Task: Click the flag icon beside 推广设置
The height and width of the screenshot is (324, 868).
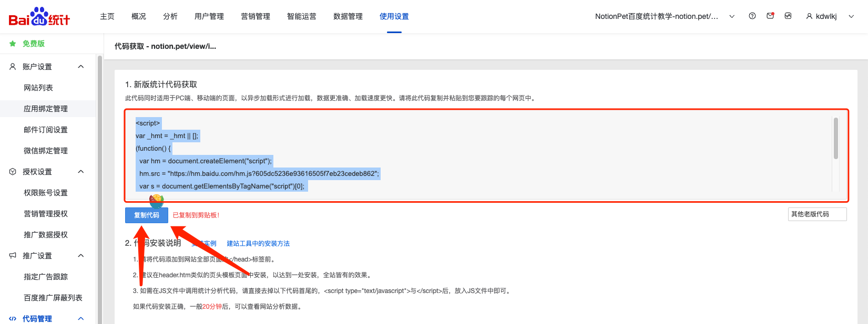Action: click(x=13, y=256)
